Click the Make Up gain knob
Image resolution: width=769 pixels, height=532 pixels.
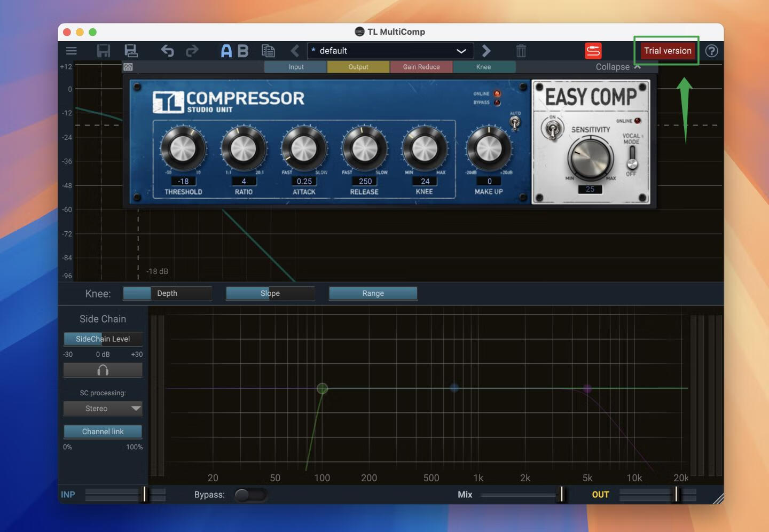point(489,148)
